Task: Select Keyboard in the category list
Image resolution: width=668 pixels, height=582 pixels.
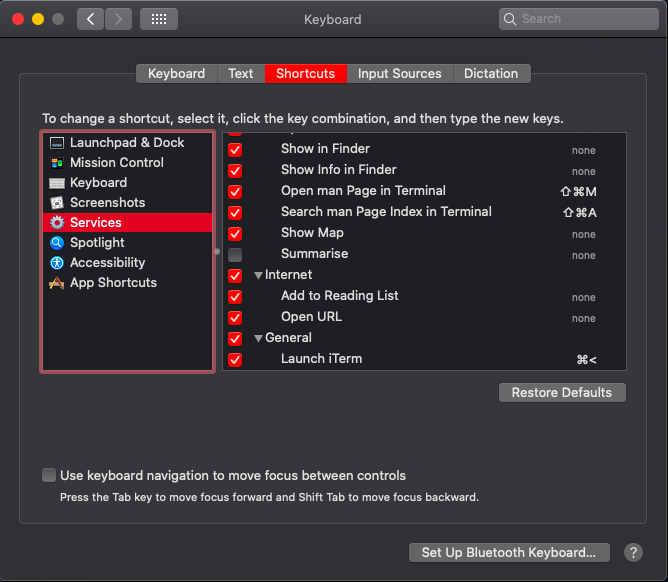Action: (x=127, y=183)
